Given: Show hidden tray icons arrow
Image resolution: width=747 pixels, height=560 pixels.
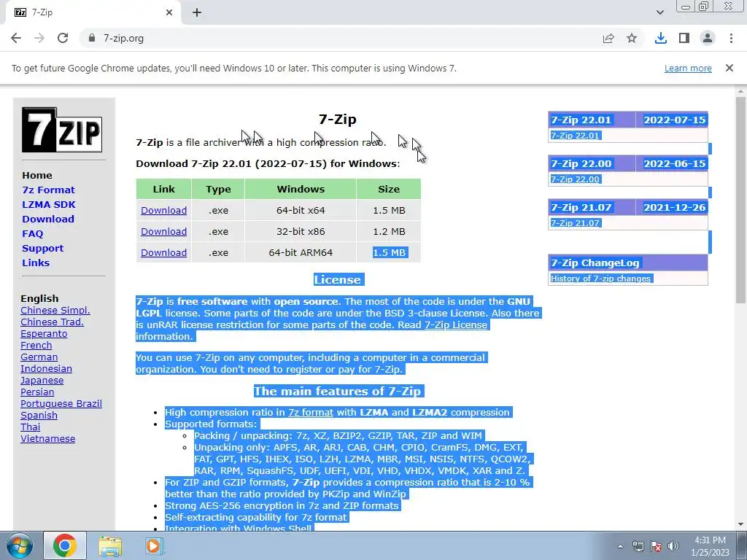Looking at the screenshot, I should 620,546.
